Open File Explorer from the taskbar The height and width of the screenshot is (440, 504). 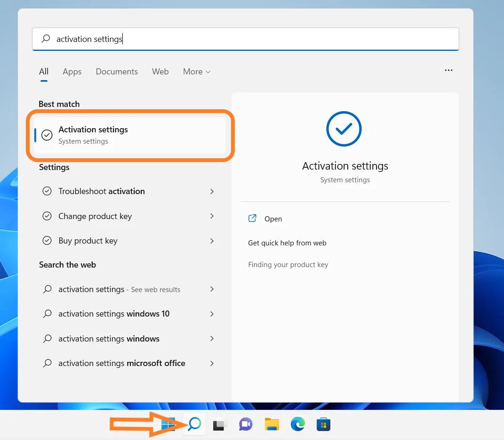click(x=272, y=424)
